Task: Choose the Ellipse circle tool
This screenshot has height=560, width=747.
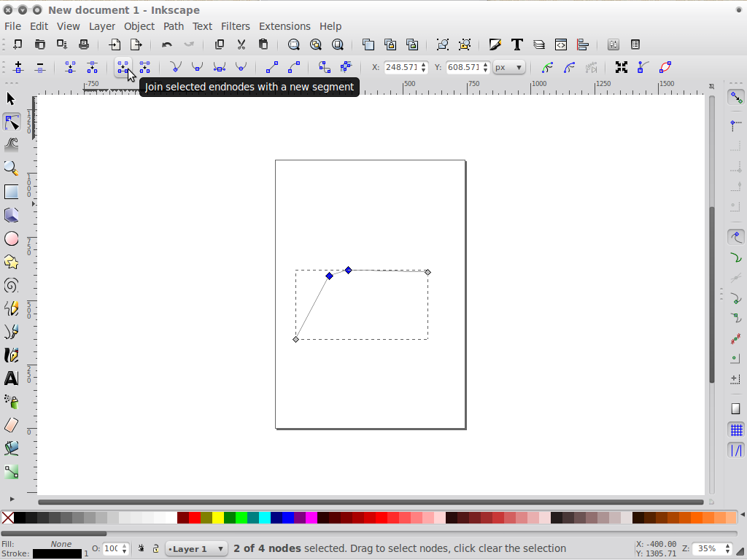Action: [12, 238]
